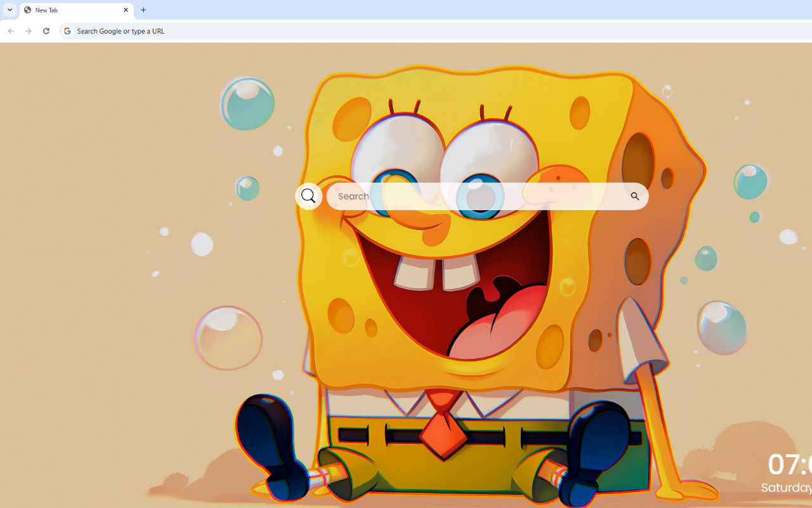Click the address bar to type a URL
Screen dimensions: 812x508
tap(254, 30)
